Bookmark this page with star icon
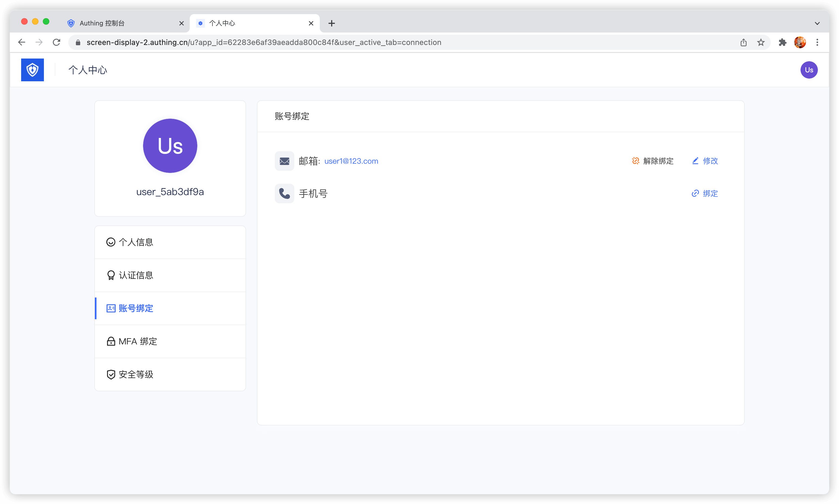The width and height of the screenshot is (839, 504). coord(760,43)
